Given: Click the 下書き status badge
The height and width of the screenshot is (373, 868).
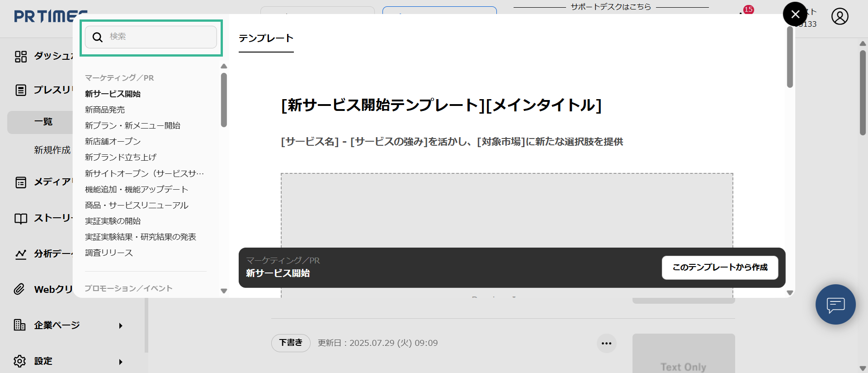Looking at the screenshot, I should point(291,343).
